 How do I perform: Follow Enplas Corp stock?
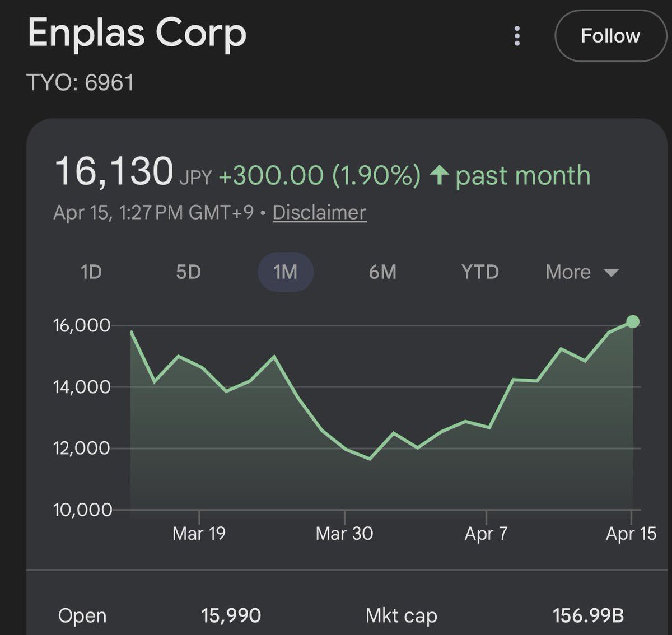click(x=610, y=36)
